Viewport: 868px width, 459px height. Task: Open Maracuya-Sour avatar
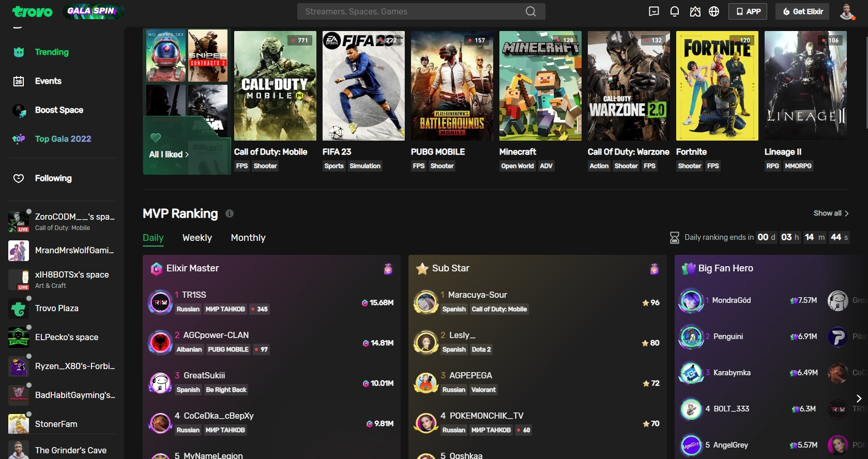tap(427, 302)
